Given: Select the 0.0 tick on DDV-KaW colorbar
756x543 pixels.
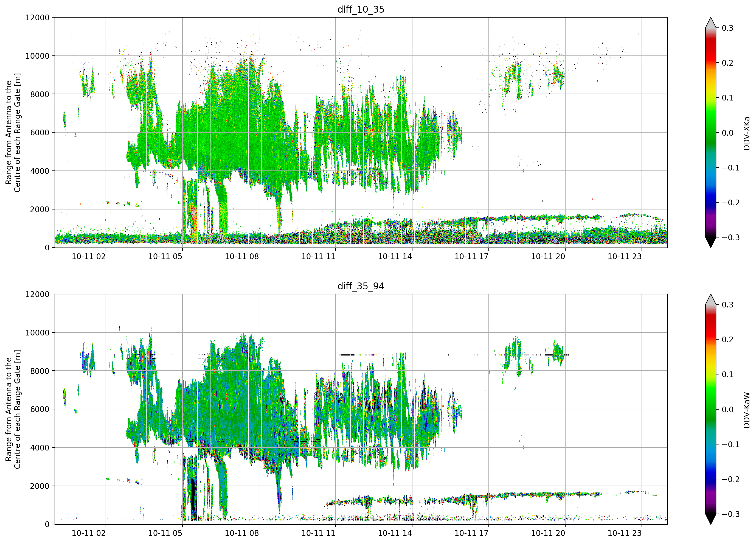Looking at the screenshot, I should [x=728, y=410].
